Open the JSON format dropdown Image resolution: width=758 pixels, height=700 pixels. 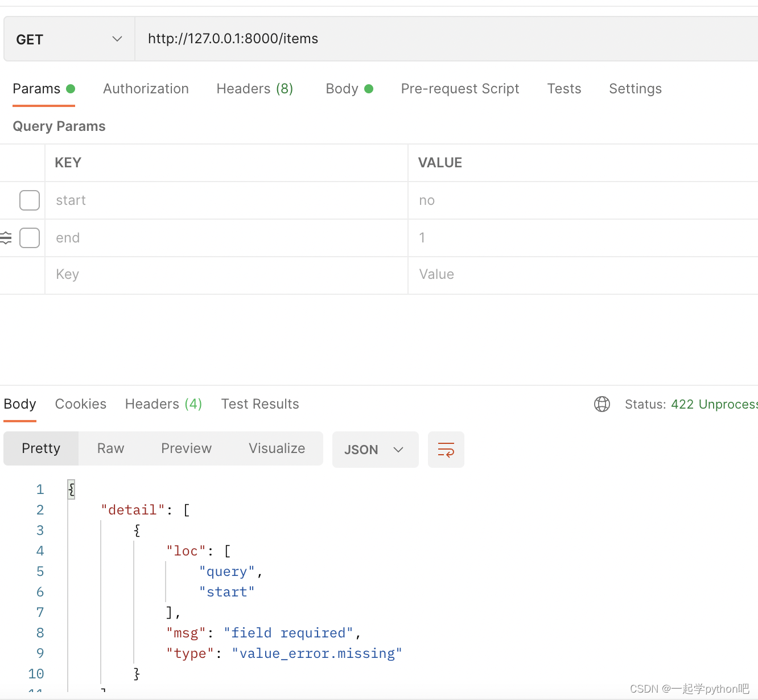[x=376, y=450]
